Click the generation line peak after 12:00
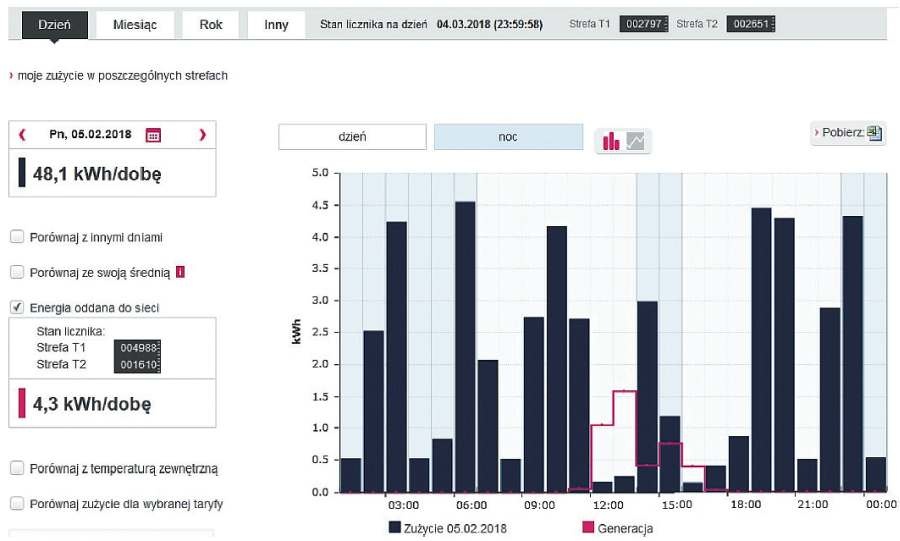This screenshot has height=541, width=900. coord(624,391)
